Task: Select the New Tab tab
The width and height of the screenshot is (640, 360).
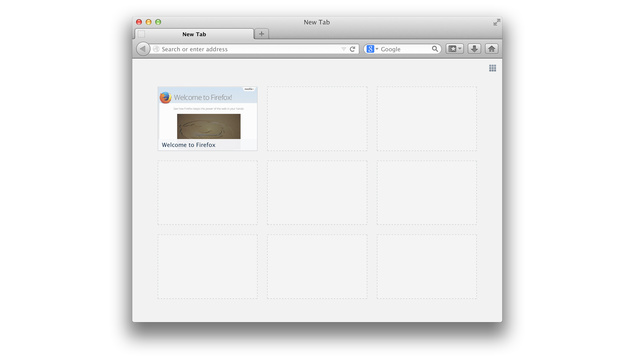Action: click(x=194, y=34)
